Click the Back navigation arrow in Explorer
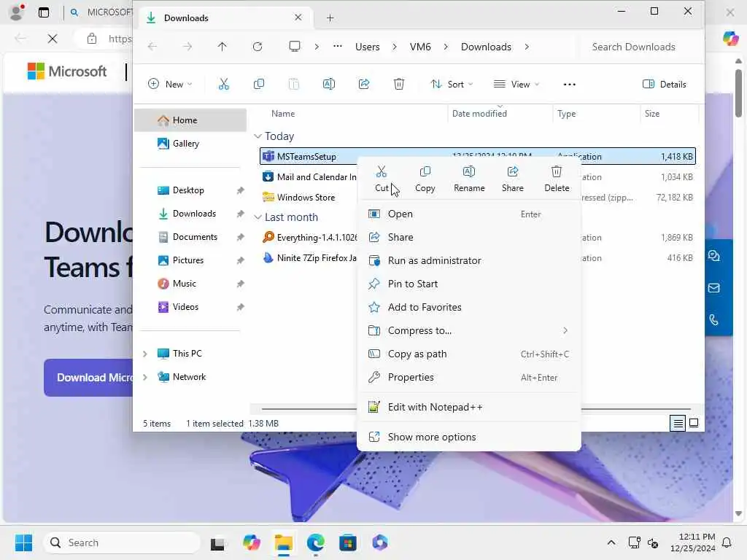 point(152,47)
